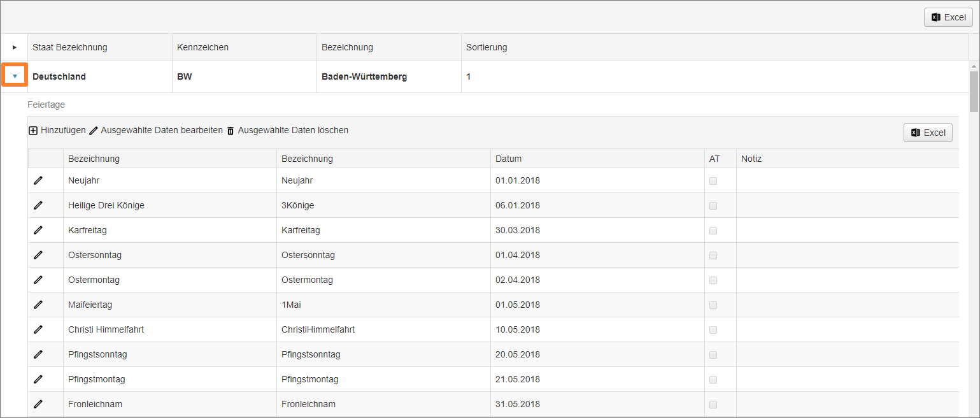980x418 pixels.
Task: Sort by Kennzeichen column header
Action: click(245, 47)
